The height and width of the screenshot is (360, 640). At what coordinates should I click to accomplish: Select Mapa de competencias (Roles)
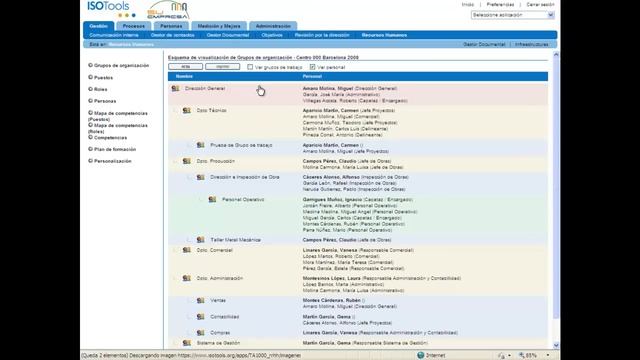118,129
